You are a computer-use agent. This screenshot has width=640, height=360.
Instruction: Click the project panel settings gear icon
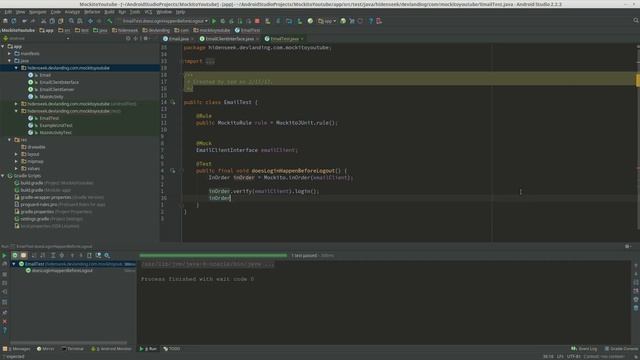145,38
